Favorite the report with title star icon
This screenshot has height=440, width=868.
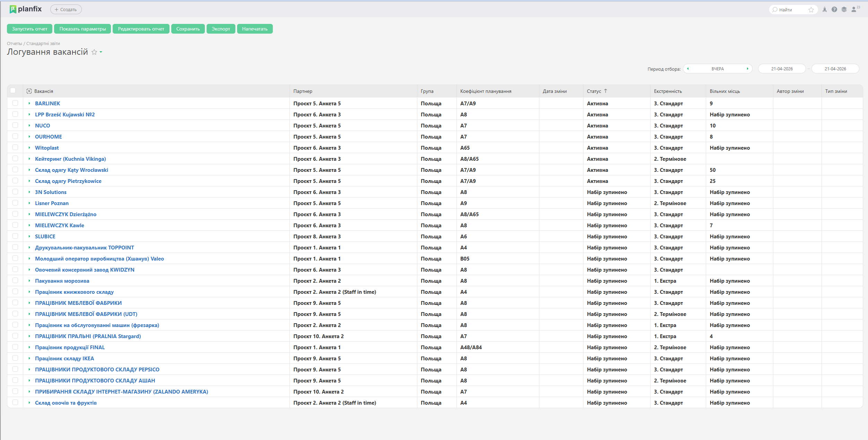(x=94, y=52)
